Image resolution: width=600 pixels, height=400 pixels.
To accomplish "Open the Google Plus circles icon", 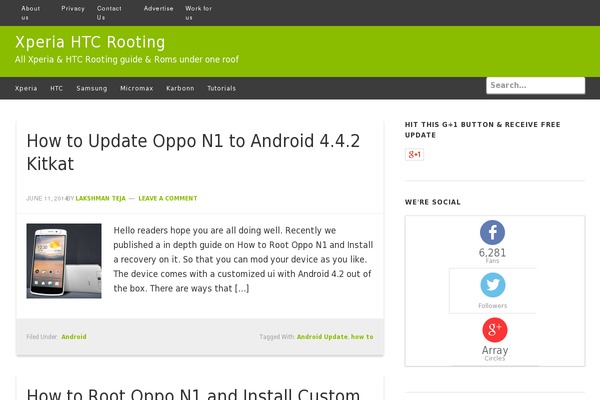I will pos(494,330).
